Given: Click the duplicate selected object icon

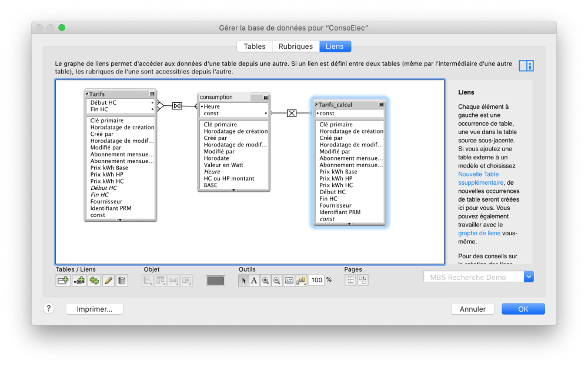Looking at the screenshot, I should [x=93, y=281].
